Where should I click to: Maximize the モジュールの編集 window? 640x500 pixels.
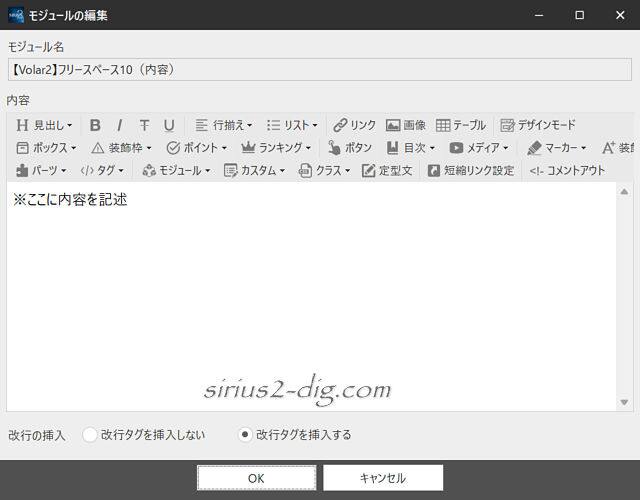[x=579, y=15]
